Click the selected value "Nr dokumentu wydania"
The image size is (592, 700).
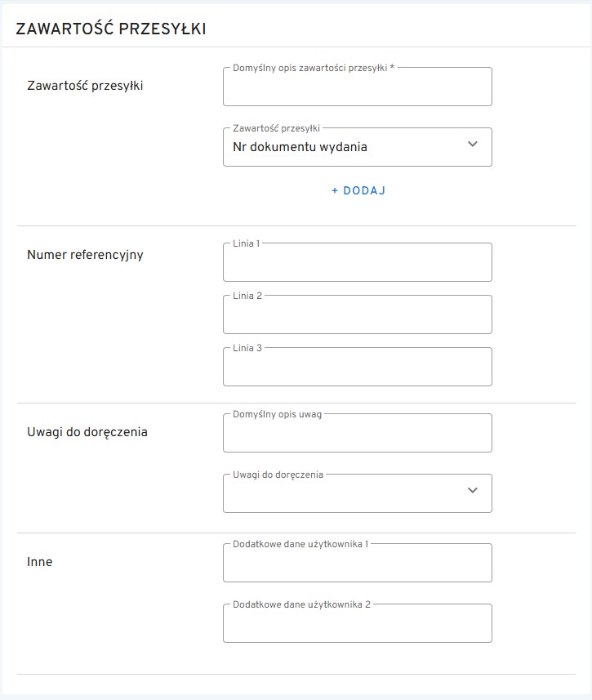300,148
